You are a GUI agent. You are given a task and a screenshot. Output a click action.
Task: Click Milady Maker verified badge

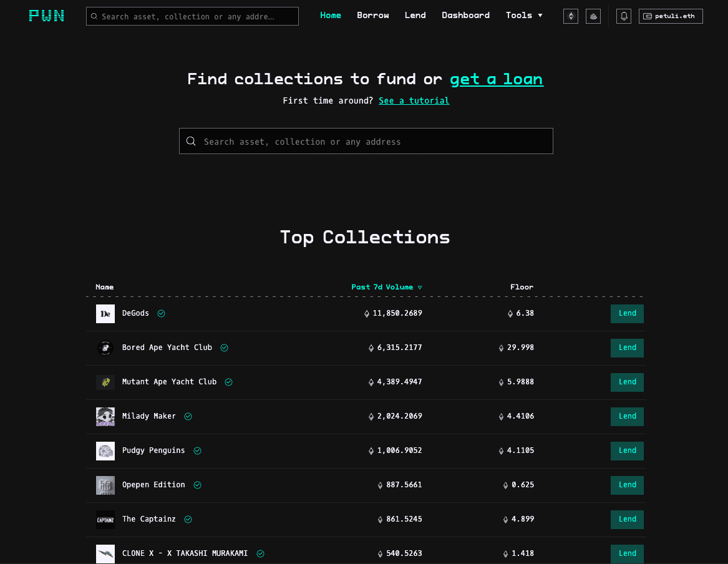pyautogui.click(x=188, y=416)
